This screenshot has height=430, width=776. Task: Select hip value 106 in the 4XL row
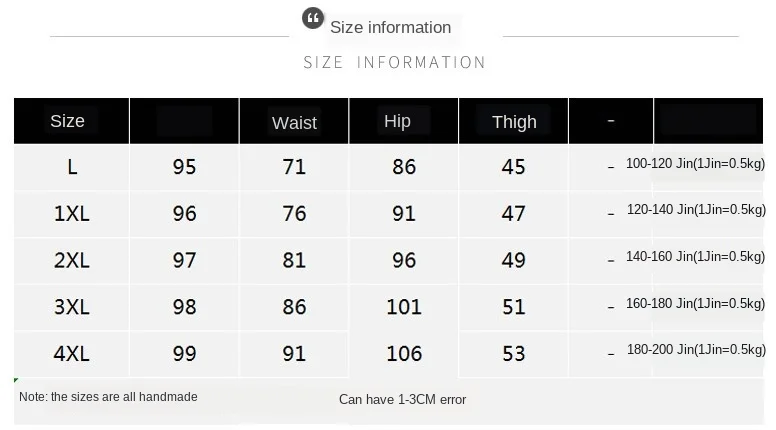coord(404,353)
